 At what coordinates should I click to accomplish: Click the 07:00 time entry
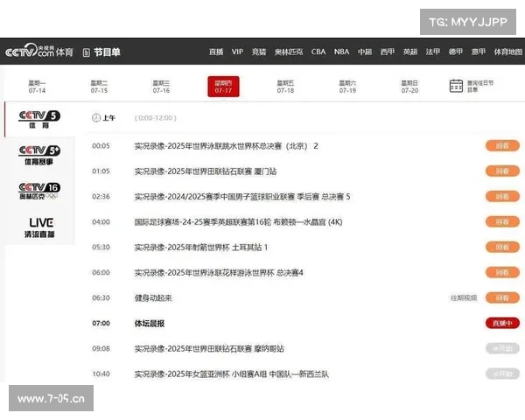tap(101, 323)
